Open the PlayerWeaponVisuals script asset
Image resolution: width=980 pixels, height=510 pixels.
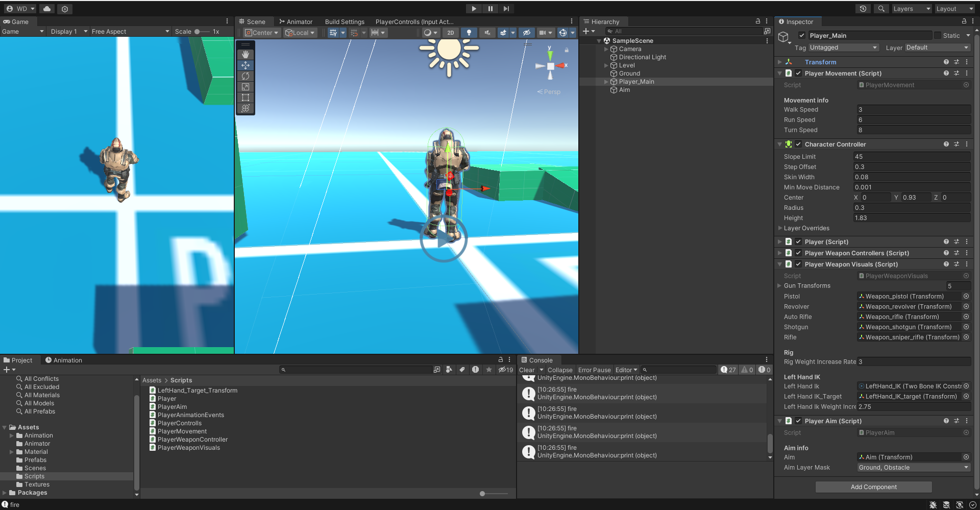[188, 448]
